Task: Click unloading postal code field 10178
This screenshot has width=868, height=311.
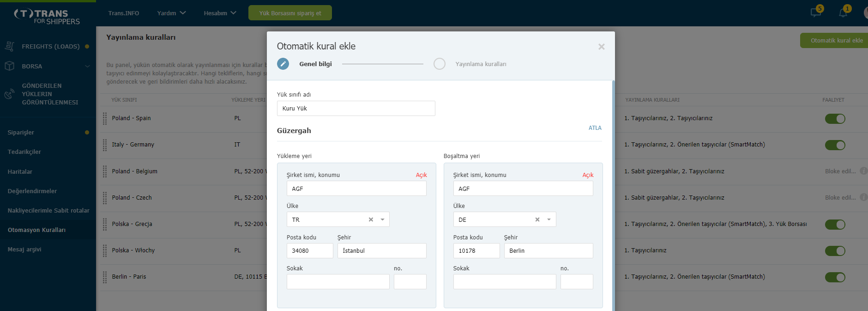Action: click(476, 250)
